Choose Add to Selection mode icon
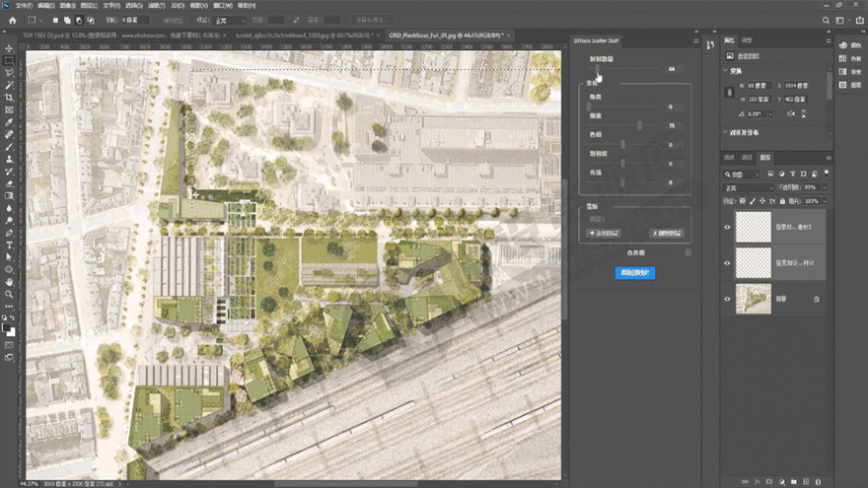868x488 pixels. [67, 20]
